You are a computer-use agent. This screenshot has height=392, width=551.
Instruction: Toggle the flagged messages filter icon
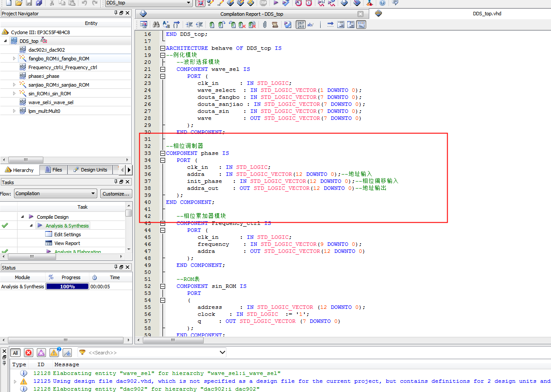pyautogui.click(x=67, y=353)
